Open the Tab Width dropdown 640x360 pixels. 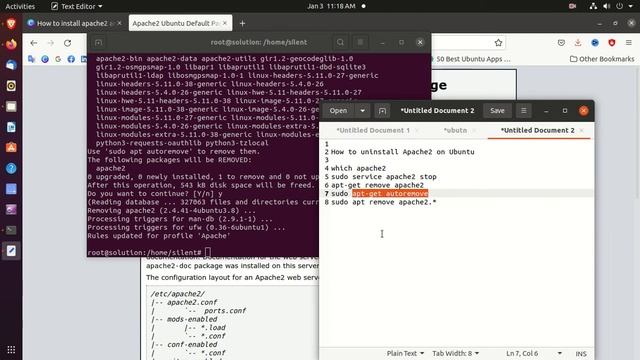coord(456,353)
